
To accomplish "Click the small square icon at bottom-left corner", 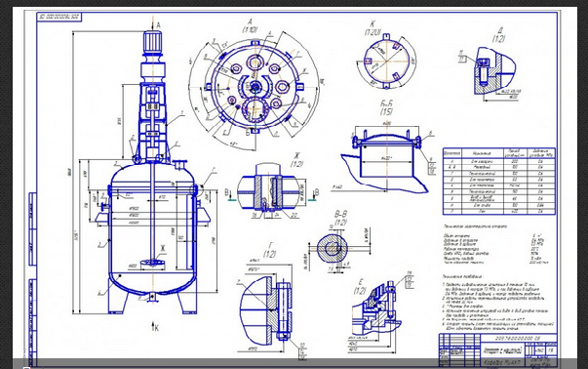I will tap(26, 367).
